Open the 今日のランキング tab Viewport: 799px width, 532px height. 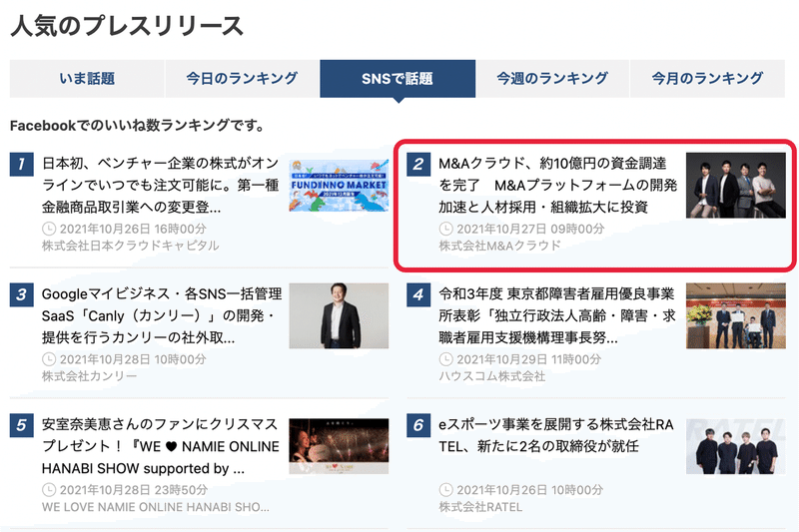tap(242, 79)
